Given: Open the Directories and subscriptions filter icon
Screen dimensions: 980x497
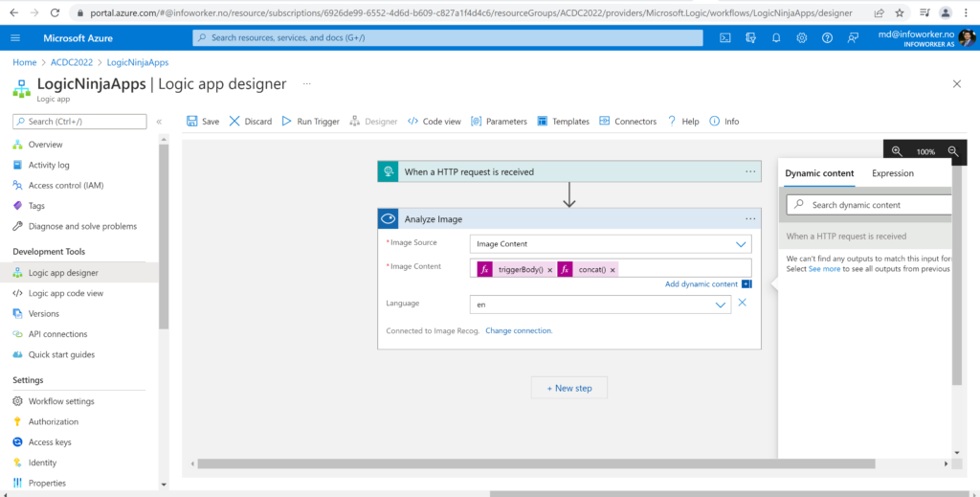Looking at the screenshot, I should pyautogui.click(x=750, y=38).
